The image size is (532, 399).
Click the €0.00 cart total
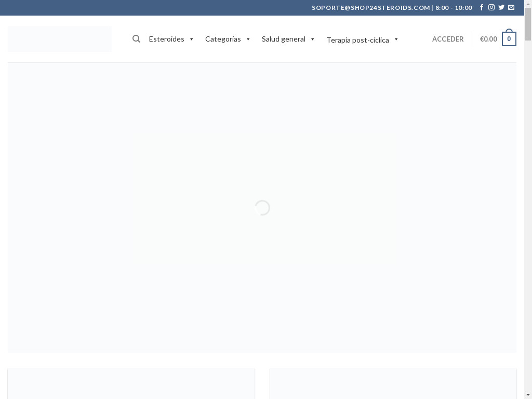tap(488, 39)
